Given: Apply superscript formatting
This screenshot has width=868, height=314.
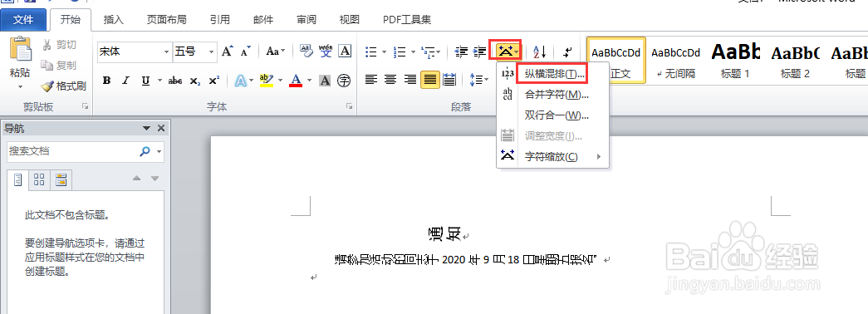Looking at the screenshot, I should pos(213,81).
